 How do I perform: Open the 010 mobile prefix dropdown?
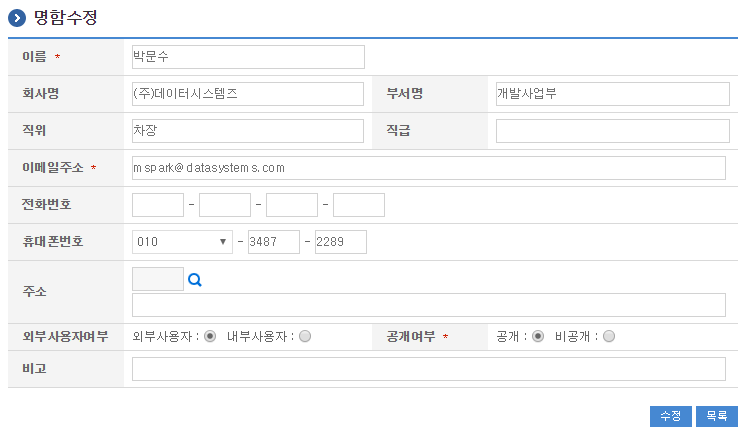[182, 242]
